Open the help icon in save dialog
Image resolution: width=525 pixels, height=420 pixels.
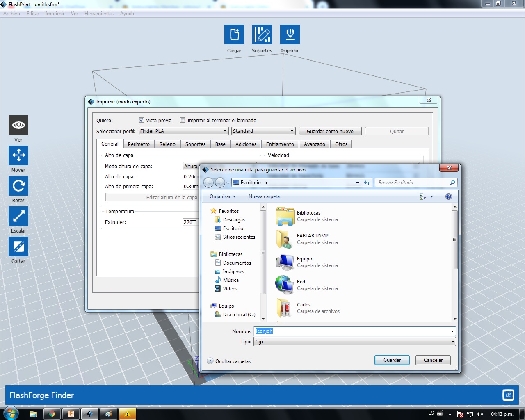tap(449, 196)
